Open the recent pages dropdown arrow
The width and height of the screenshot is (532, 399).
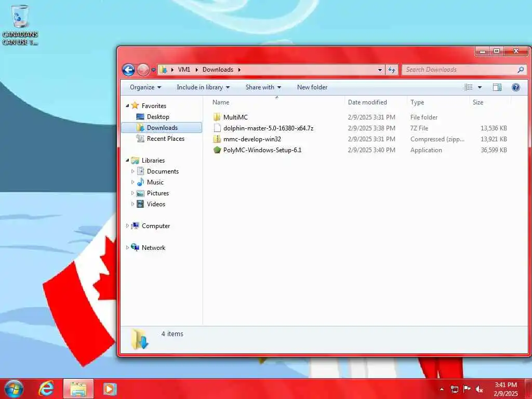153,70
